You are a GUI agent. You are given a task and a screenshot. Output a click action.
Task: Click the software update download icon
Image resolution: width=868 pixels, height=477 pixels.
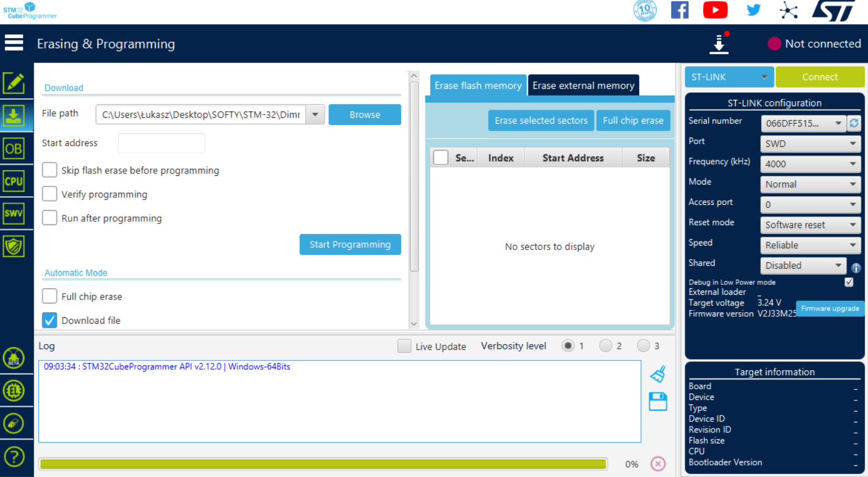tap(719, 44)
